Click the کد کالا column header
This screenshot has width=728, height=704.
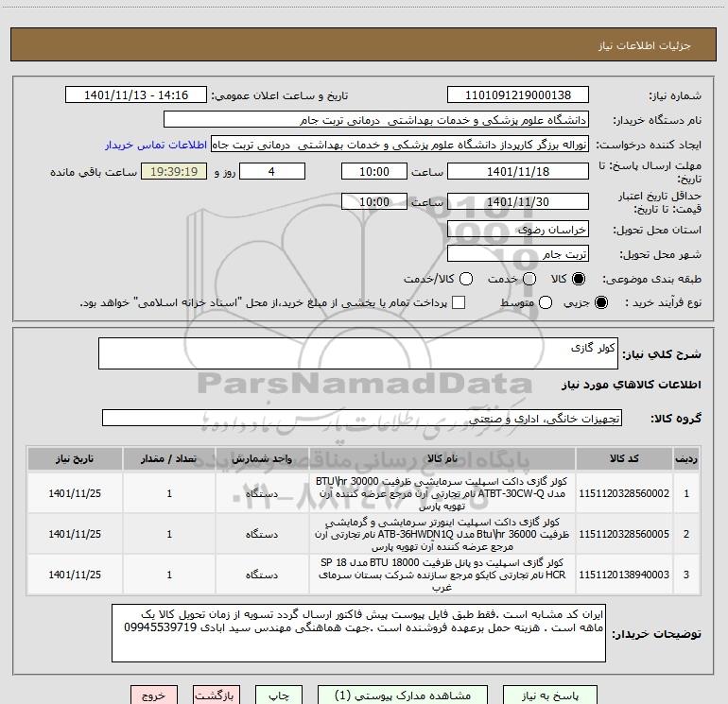[624, 459]
